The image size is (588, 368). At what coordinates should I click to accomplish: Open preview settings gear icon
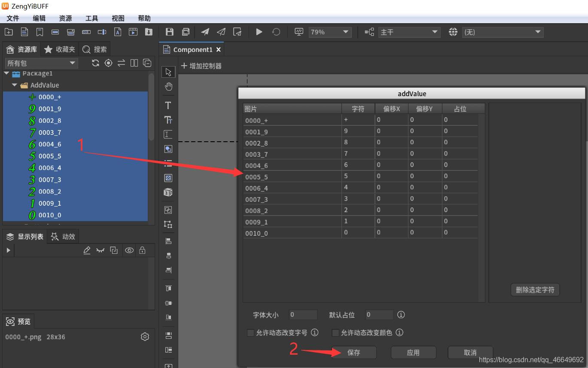[x=145, y=337]
